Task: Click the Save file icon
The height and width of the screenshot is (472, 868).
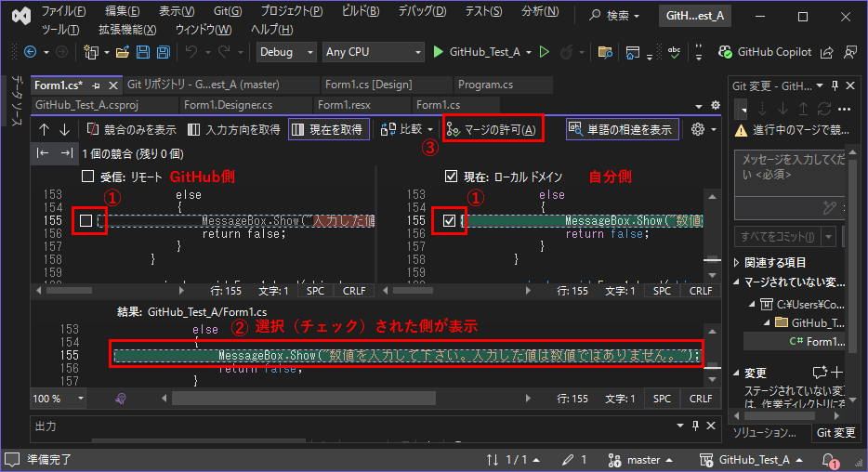Action: [143, 52]
